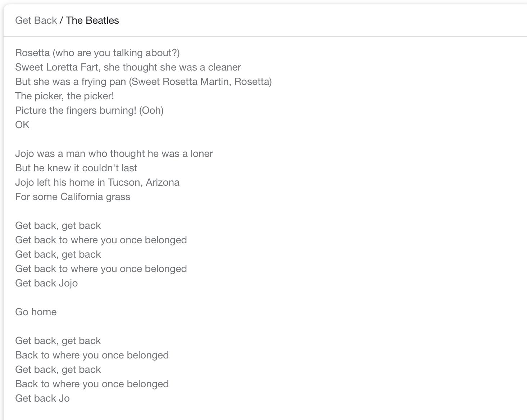Select 'Jojo was a man' lyric line
The width and height of the screenshot is (527, 420).
pos(114,154)
